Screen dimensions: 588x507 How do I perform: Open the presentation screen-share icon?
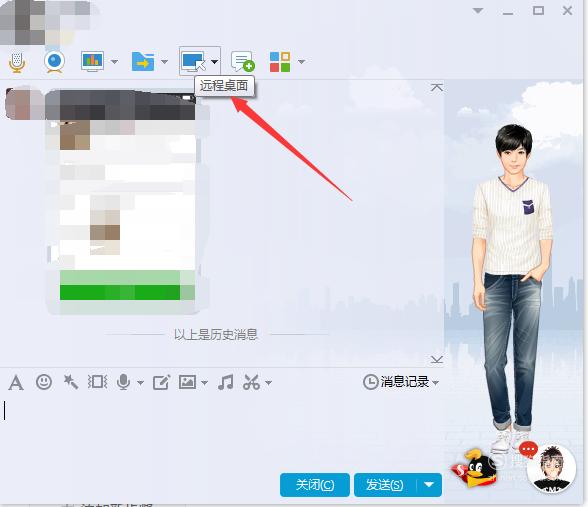coord(92,62)
